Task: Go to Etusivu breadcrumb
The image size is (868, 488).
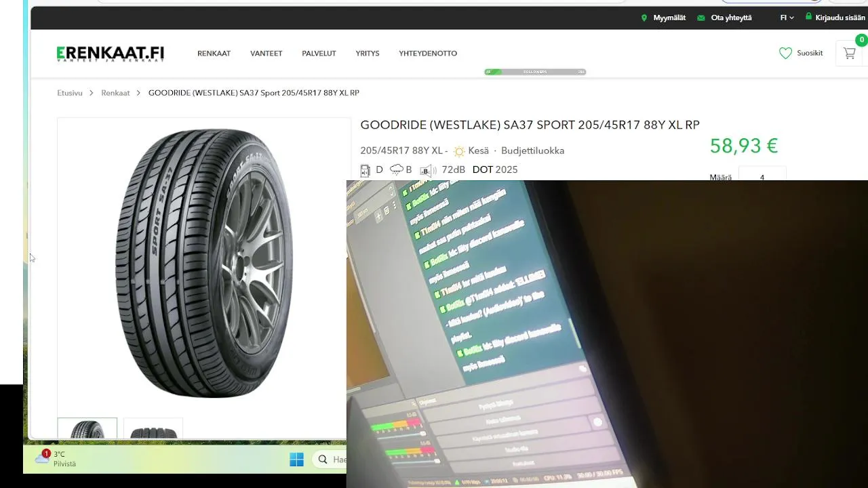Action: coord(70,93)
